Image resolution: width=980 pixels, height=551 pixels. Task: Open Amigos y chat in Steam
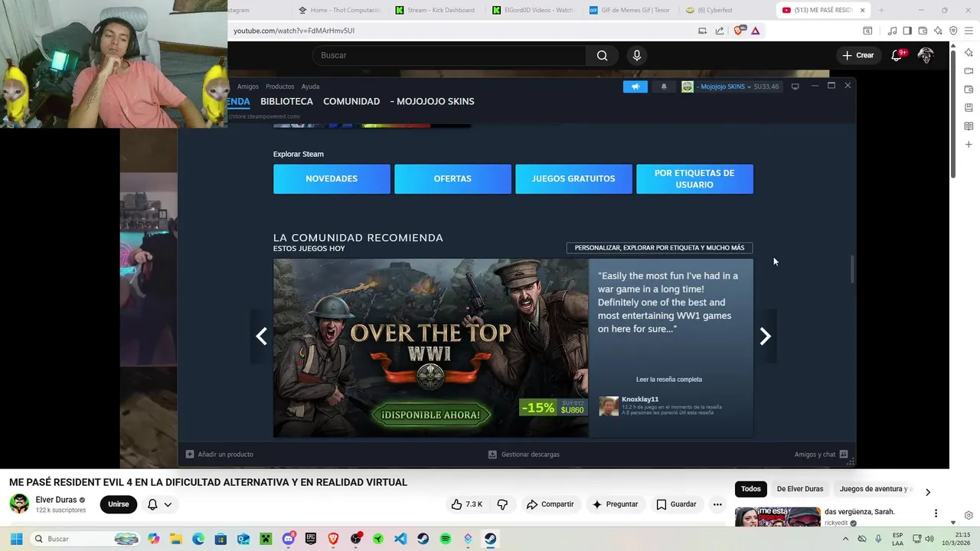coord(821,455)
